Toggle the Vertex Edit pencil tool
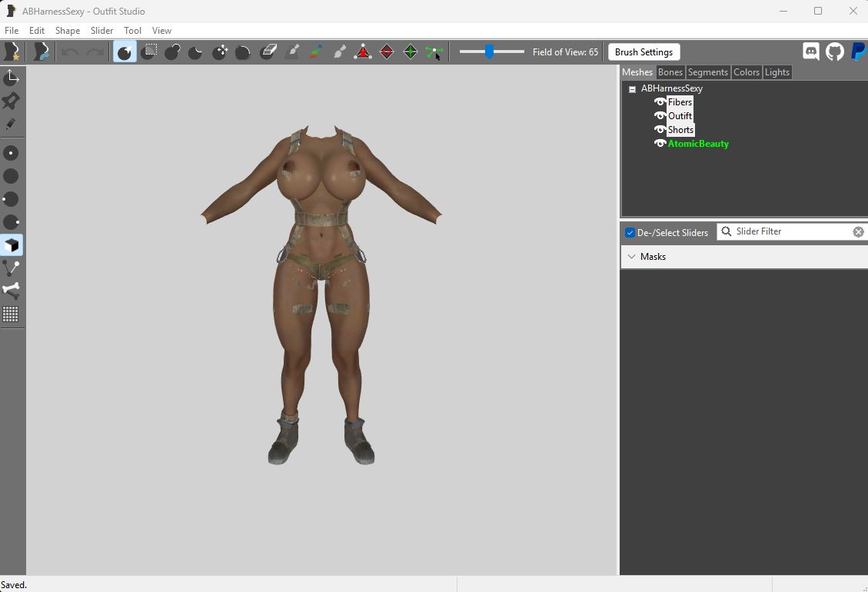The height and width of the screenshot is (592, 868). click(11, 124)
